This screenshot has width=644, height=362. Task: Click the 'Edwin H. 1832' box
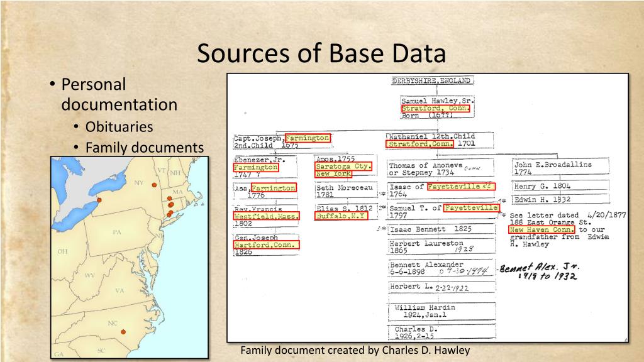tap(560, 199)
